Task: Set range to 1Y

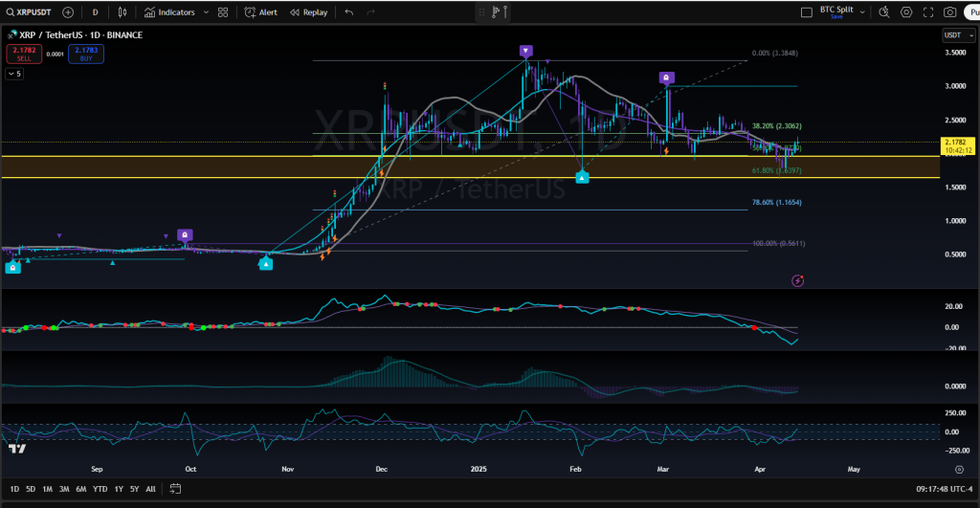Action: pyautogui.click(x=118, y=489)
